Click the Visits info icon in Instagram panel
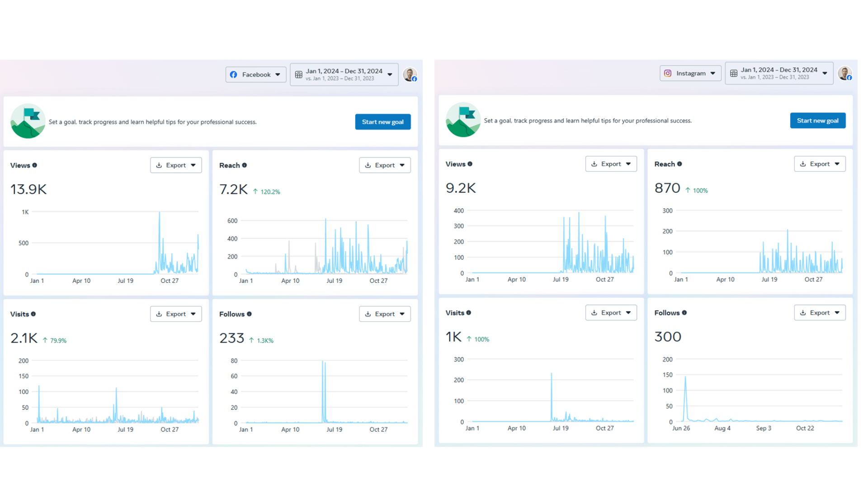 point(469,313)
